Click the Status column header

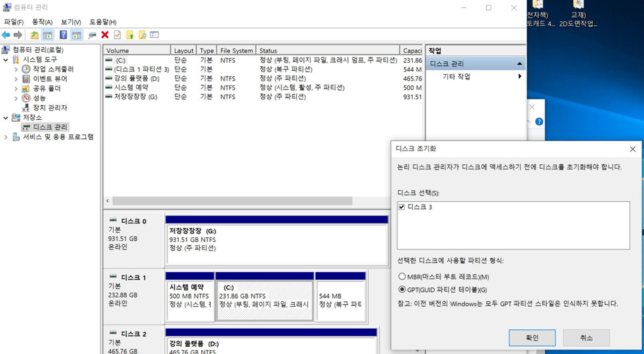(x=328, y=51)
